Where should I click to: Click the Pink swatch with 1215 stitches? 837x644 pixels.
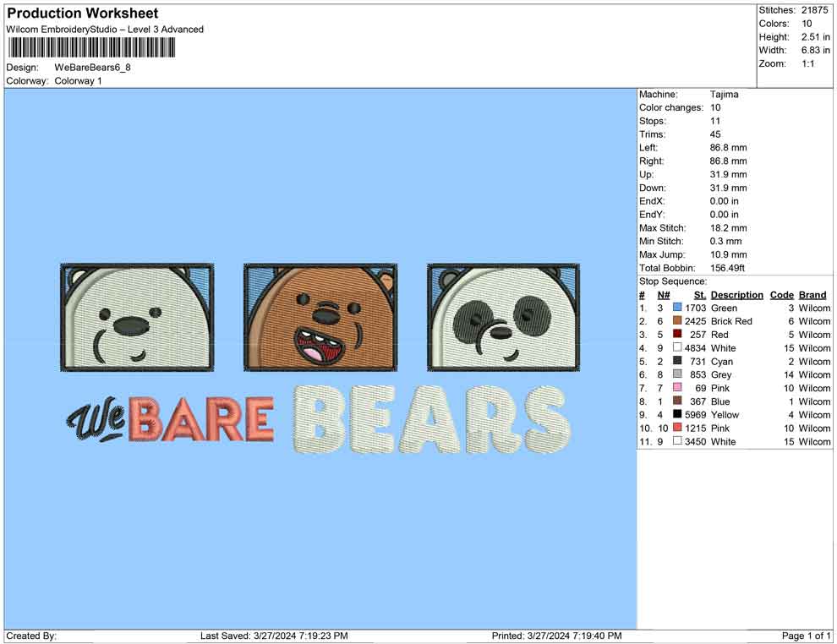point(677,428)
